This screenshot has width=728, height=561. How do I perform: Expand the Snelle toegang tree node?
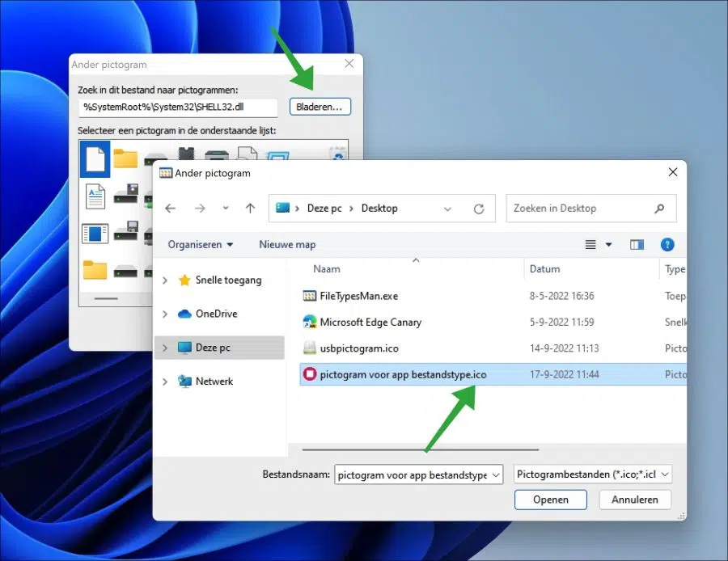(165, 280)
